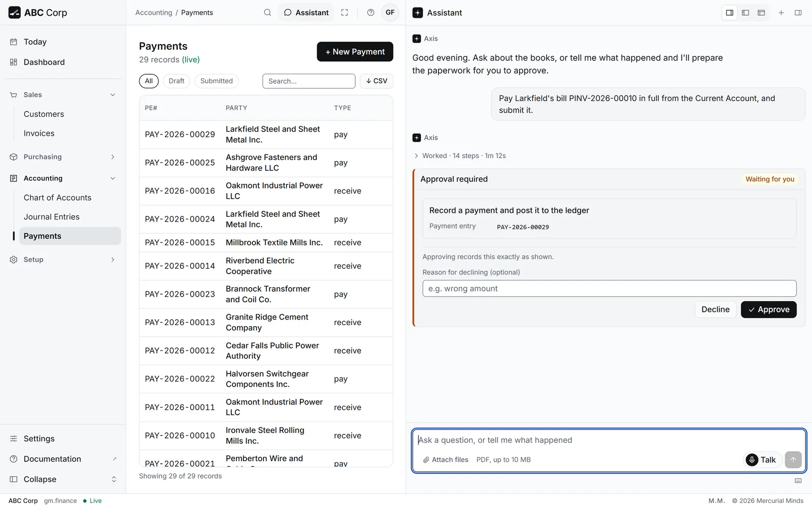This screenshot has height=508, width=812.
Task: Approve the payment entry
Action: (768, 309)
